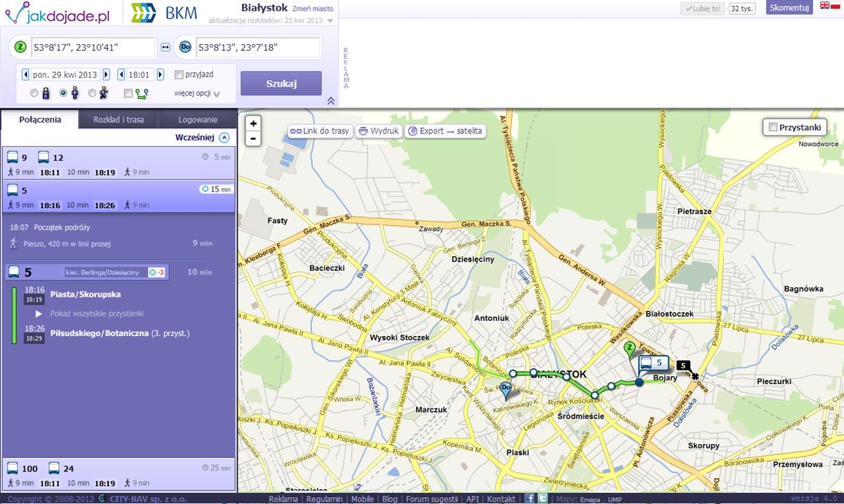Click the BKM carrier logo
The image size is (844, 504).
[163, 12]
